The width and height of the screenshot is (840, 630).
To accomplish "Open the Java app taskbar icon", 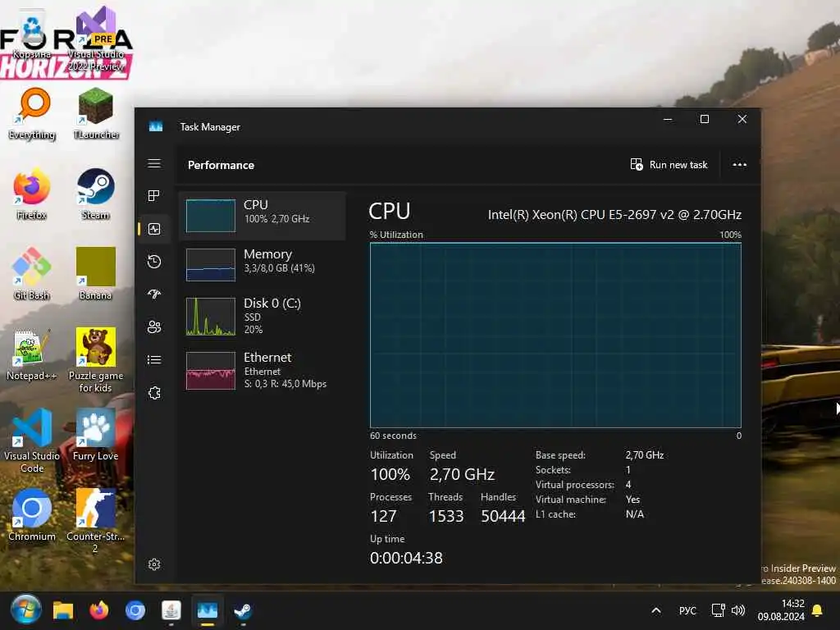I will coord(171,610).
